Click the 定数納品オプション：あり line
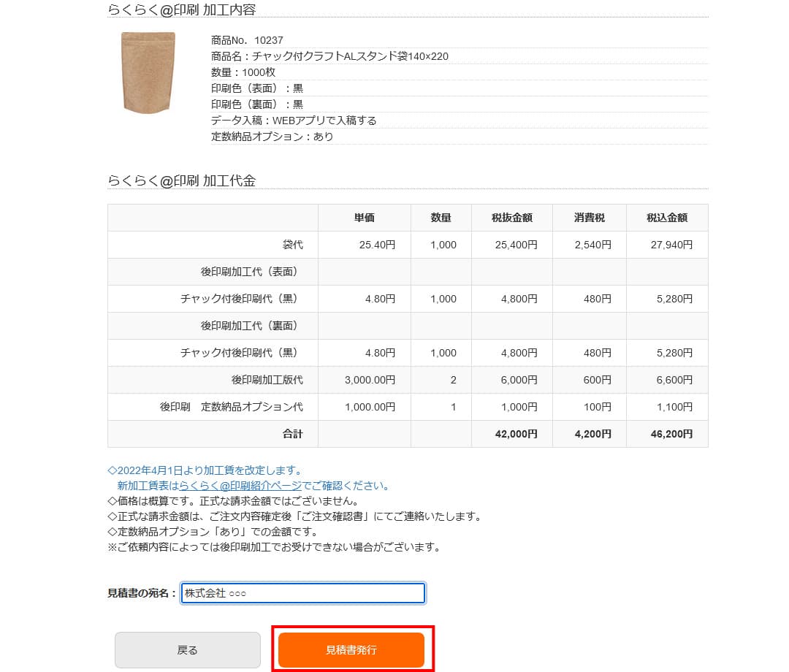The width and height of the screenshot is (789, 672). pyautogui.click(x=272, y=137)
